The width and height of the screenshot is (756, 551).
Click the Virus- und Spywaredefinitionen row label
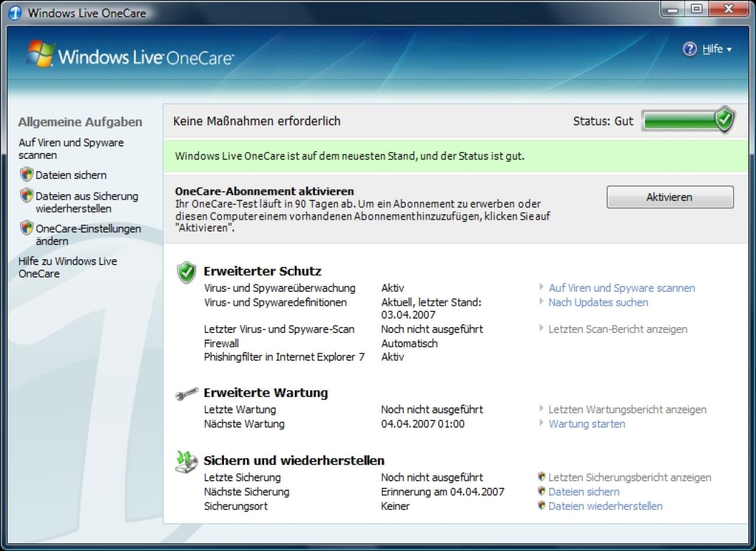tap(276, 302)
